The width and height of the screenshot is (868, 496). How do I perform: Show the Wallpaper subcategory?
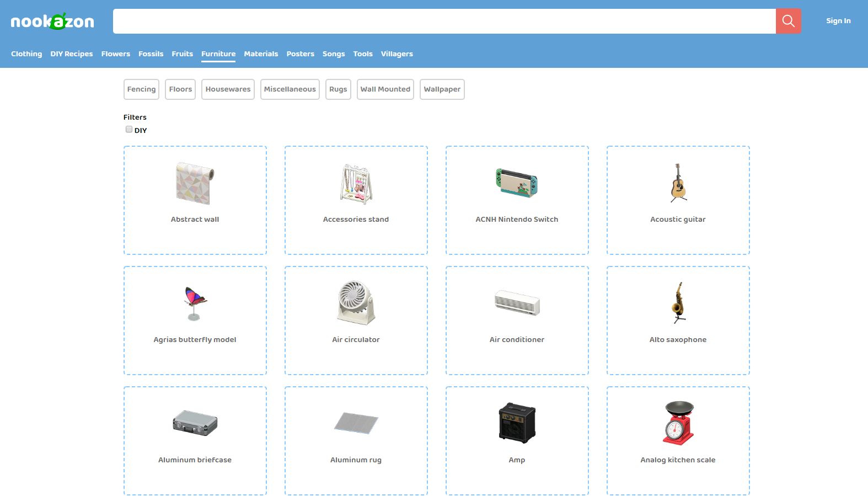click(442, 89)
